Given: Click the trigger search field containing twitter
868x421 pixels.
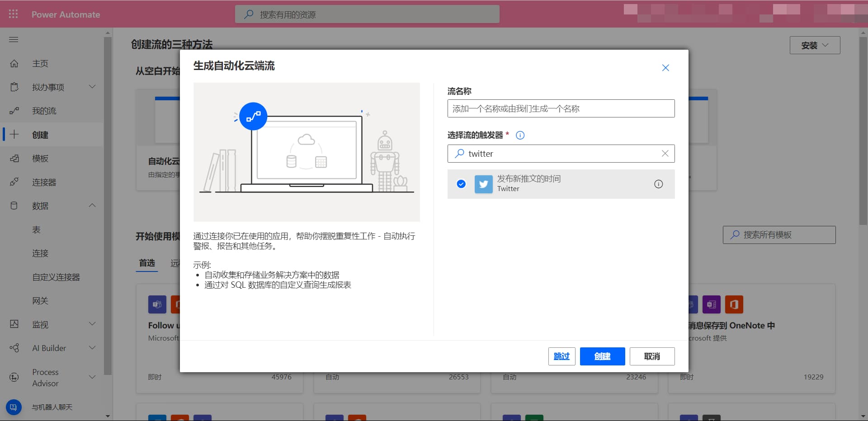Looking at the screenshot, I should (x=561, y=154).
